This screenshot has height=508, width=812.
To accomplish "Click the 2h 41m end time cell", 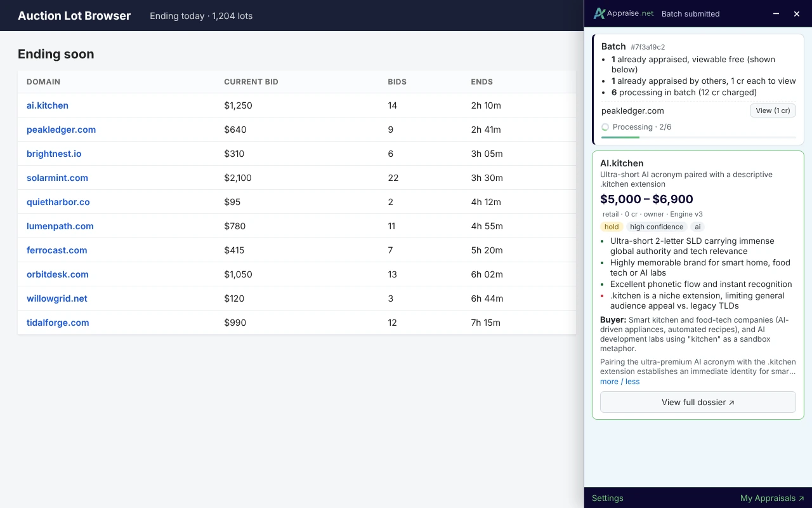I will [x=486, y=130].
